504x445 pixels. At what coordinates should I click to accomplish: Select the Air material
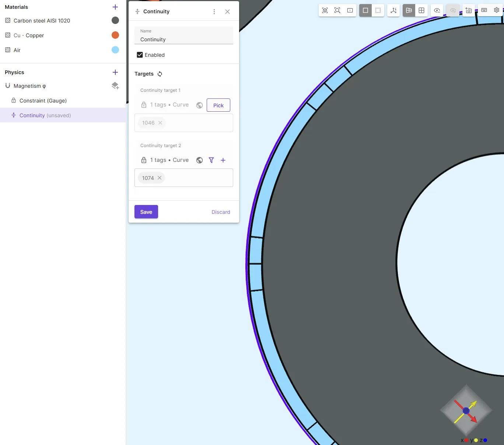click(x=17, y=50)
